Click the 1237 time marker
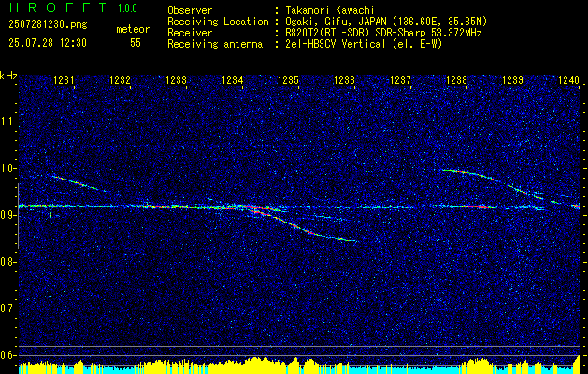 point(401,79)
